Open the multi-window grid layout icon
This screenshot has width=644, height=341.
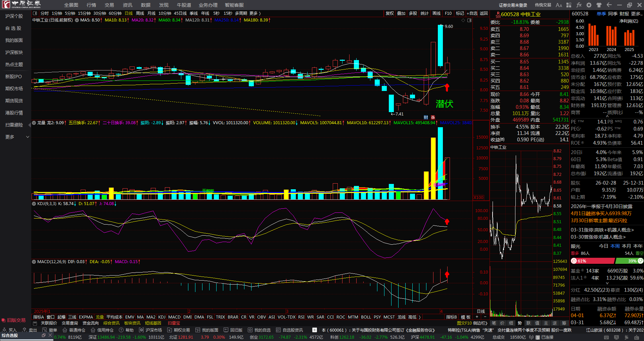(x=569, y=5)
